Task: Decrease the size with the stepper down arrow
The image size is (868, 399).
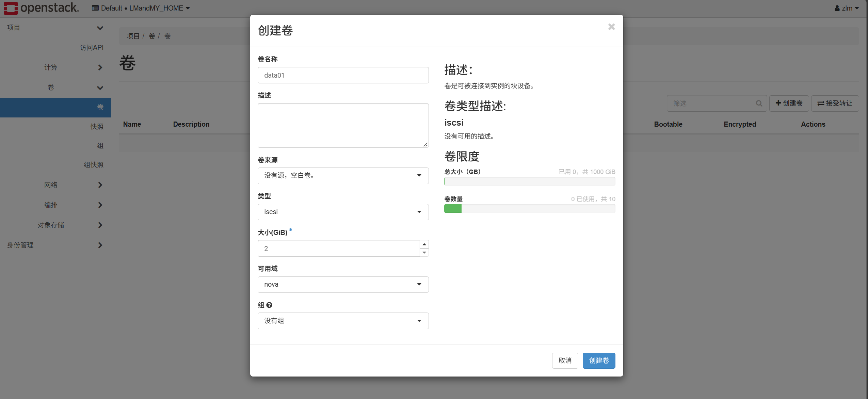Action: point(424,253)
